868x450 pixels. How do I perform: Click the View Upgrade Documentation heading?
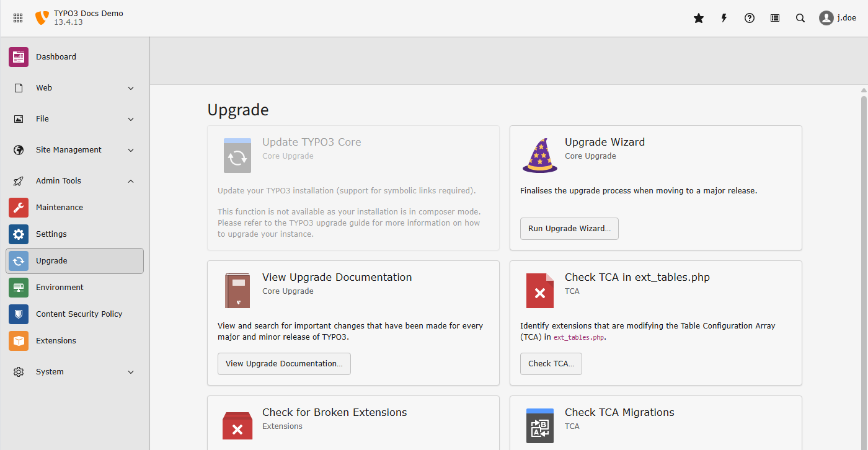click(337, 277)
